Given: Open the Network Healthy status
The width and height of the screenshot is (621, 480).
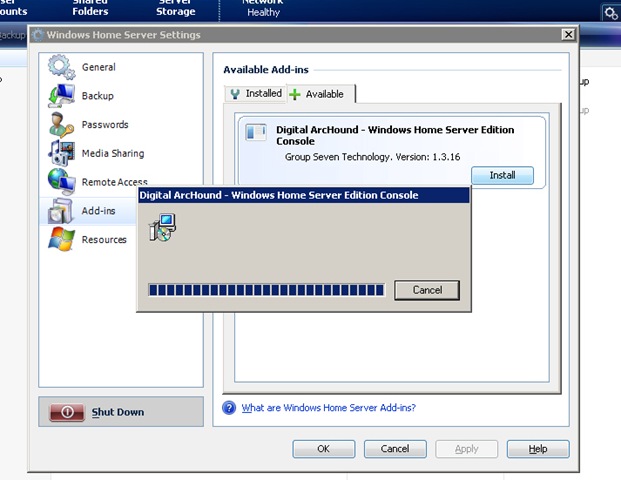Looking at the screenshot, I should point(263,8).
